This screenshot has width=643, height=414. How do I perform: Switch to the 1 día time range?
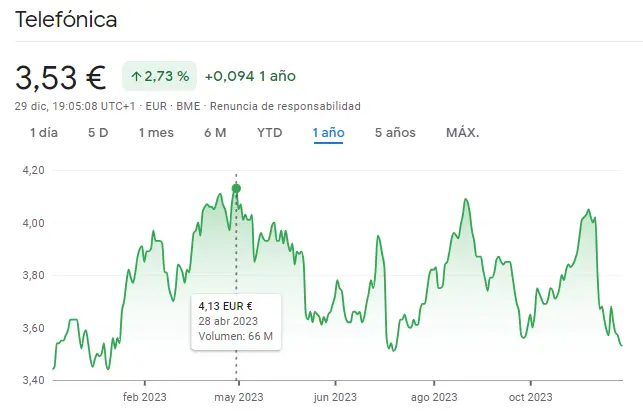coord(46,133)
